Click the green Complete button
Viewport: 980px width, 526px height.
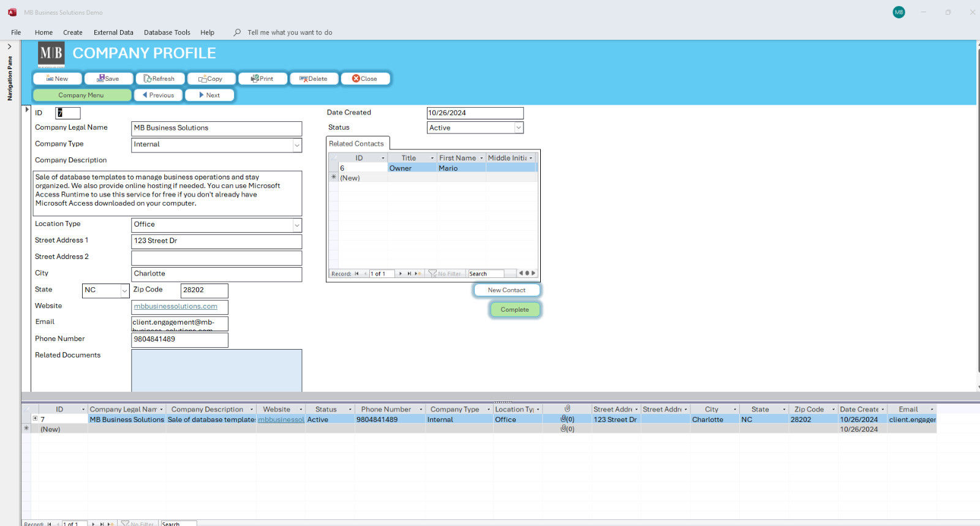coord(514,310)
